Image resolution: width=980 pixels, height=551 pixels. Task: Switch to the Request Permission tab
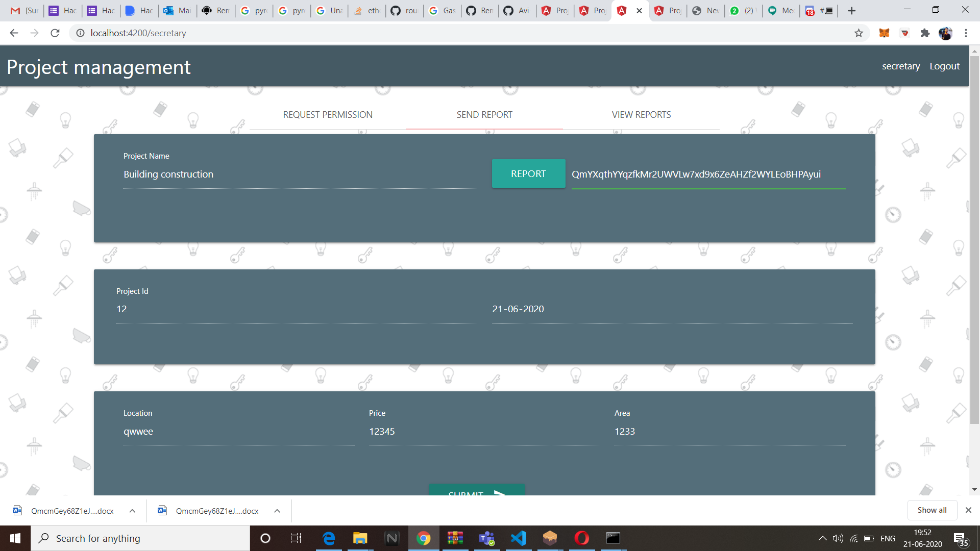coord(328,115)
